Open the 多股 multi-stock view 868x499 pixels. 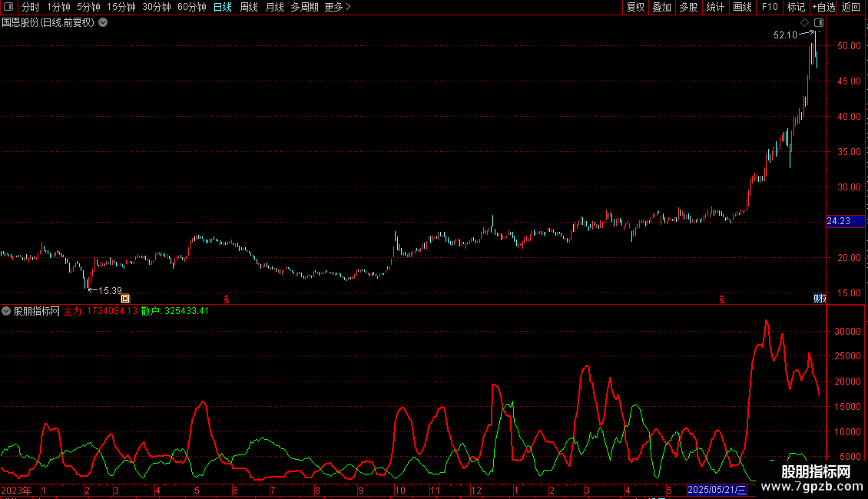689,7
